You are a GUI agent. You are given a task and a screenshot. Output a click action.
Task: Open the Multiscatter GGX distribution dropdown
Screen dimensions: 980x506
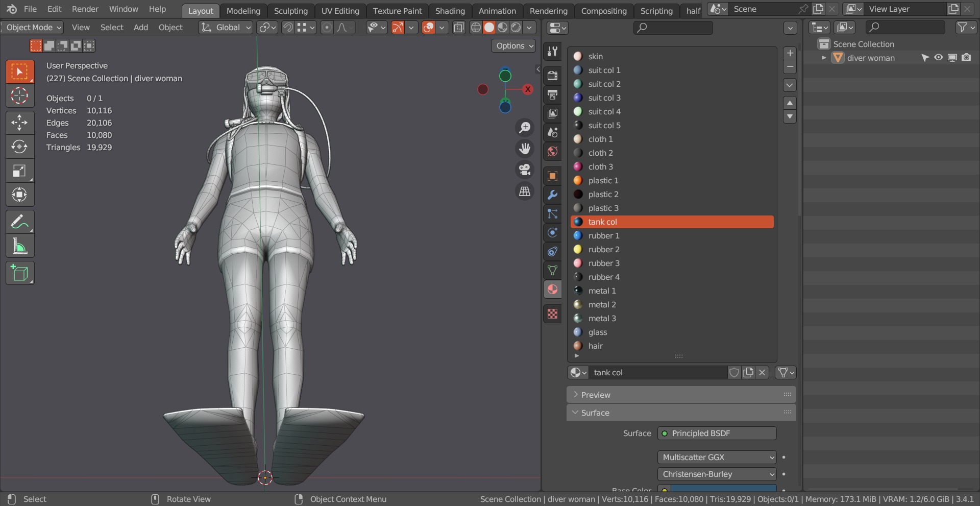tap(717, 457)
